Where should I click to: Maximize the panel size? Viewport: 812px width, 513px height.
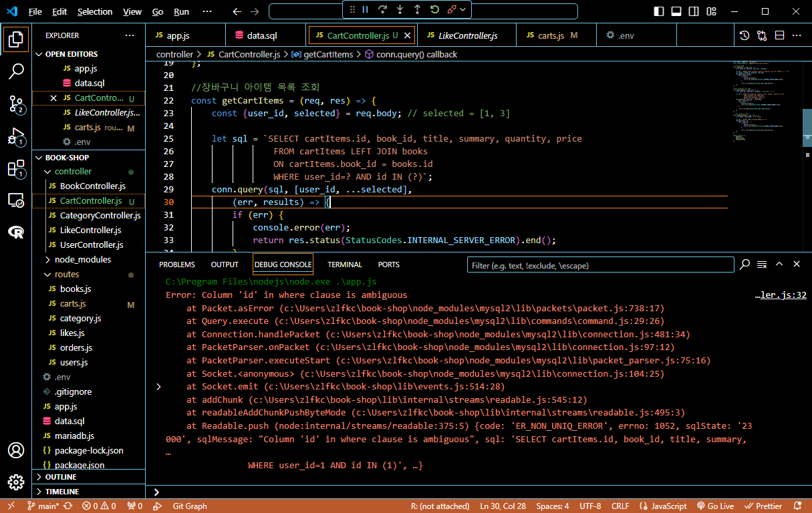point(779,265)
